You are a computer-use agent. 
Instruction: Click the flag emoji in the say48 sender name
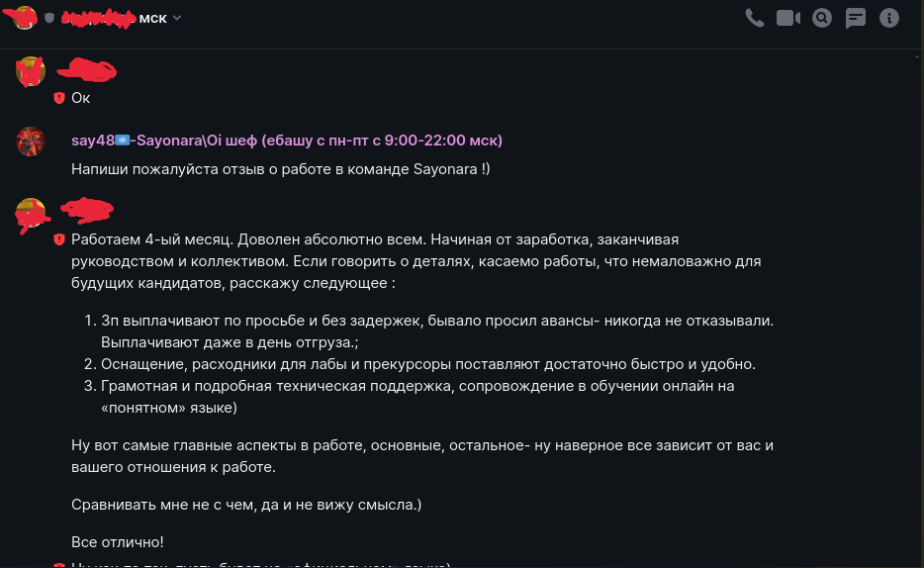(x=122, y=141)
